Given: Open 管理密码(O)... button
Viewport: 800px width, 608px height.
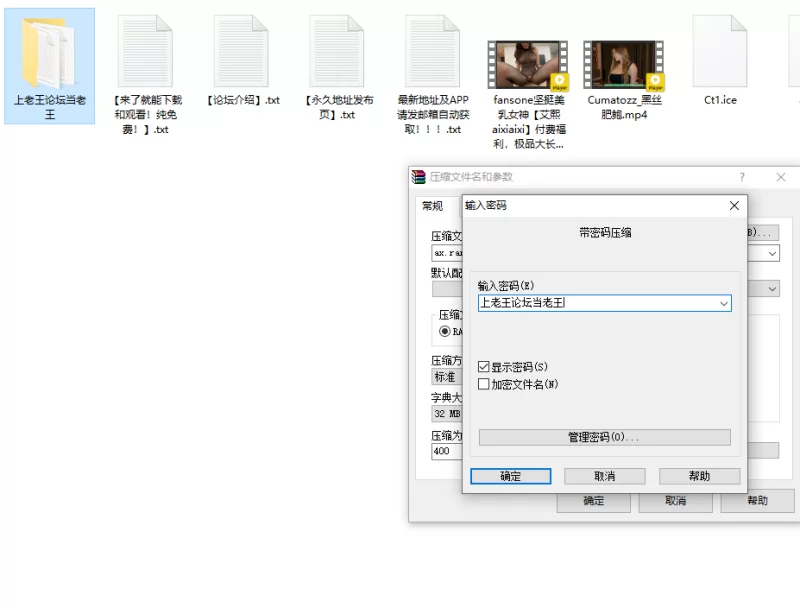Looking at the screenshot, I should 605,437.
